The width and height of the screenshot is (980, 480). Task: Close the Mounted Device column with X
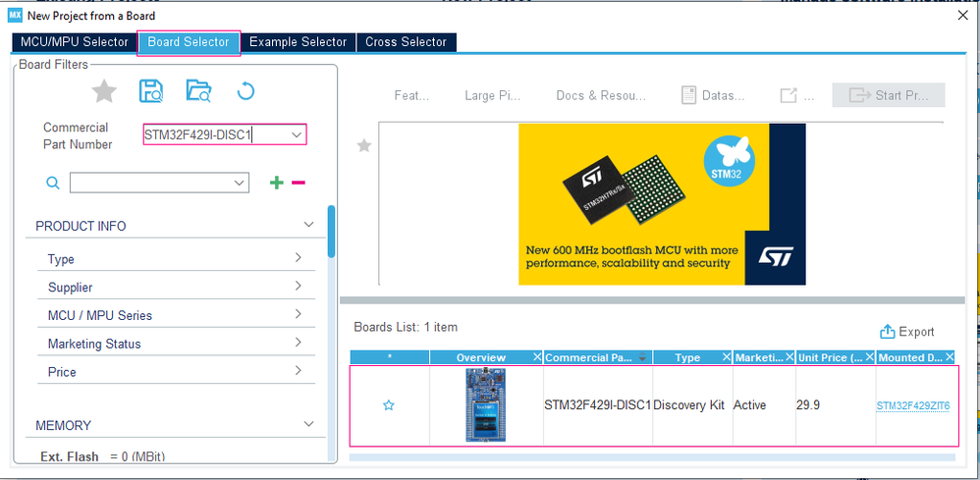coord(950,357)
